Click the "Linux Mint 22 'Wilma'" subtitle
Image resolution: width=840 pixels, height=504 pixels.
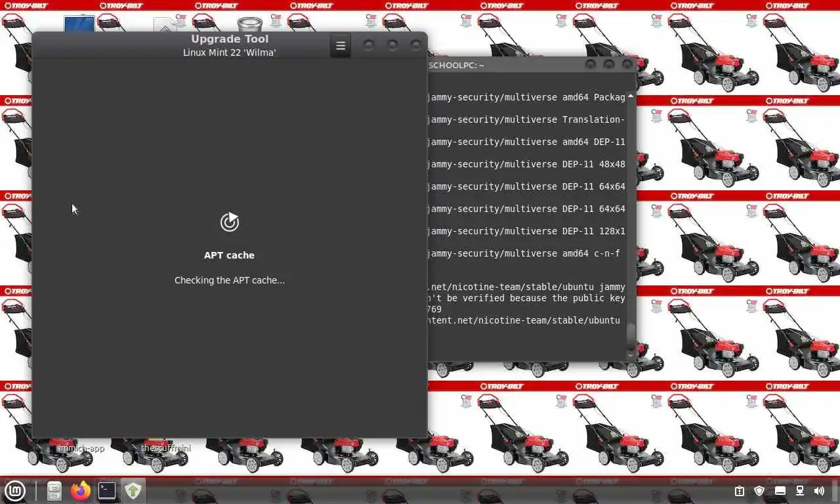pyautogui.click(x=229, y=52)
